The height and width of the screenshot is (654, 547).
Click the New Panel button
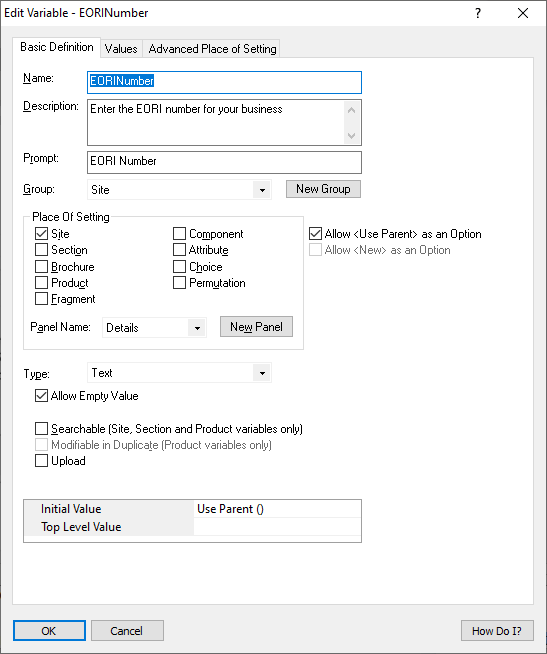tap(256, 327)
